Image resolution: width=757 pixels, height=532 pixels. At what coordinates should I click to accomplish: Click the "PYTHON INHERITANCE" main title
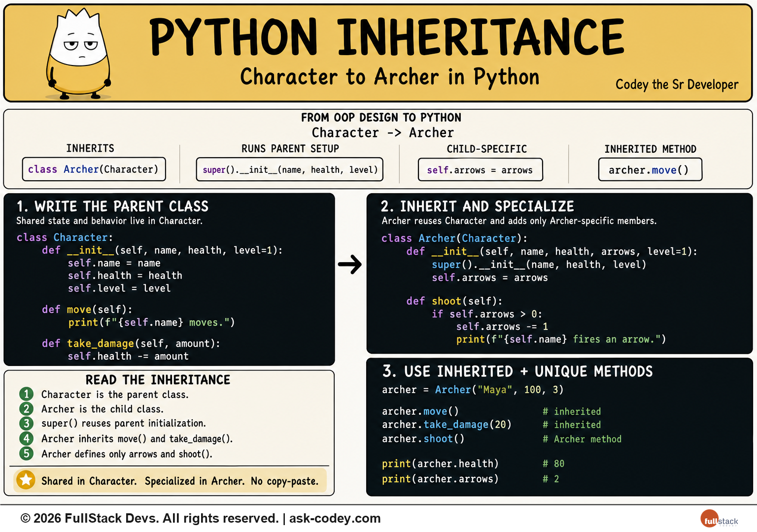[x=387, y=37]
